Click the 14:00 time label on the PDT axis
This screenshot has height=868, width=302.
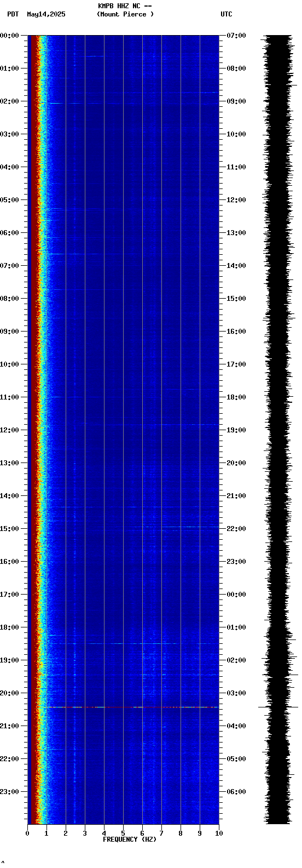click(9, 496)
